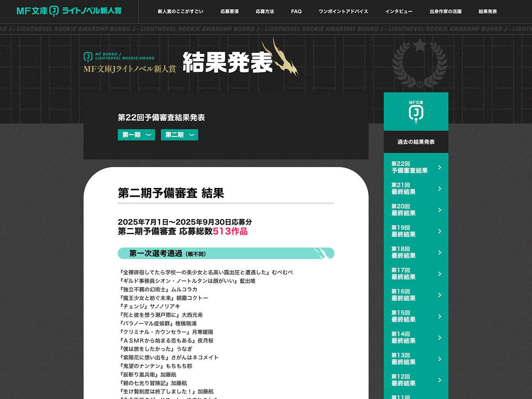This screenshot has width=532, height=399.
Task: Click the arrow icon beside 第22回 予備審査結果
Action: click(440, 167)
